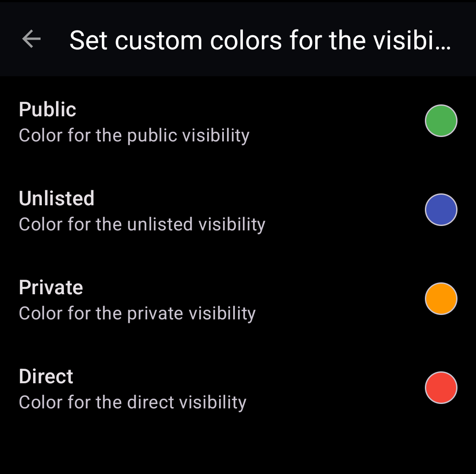Click the word "private" in the Private description
476x474 pixels.
pos(155,314)
